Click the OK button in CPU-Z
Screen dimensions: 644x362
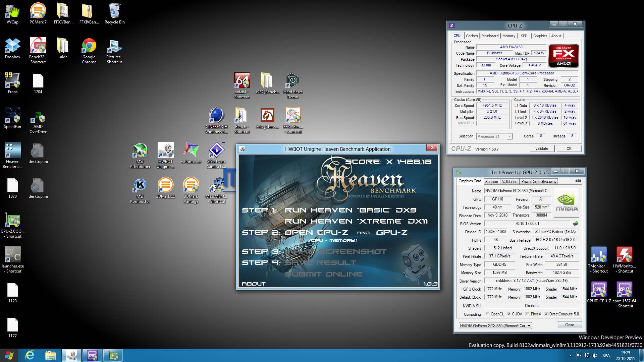point(569,148)
